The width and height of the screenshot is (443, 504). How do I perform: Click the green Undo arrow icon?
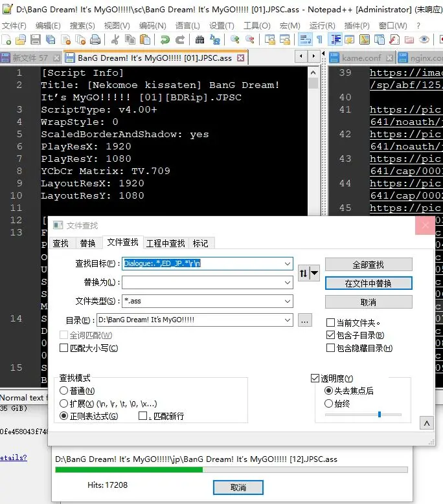pos(165,40)
